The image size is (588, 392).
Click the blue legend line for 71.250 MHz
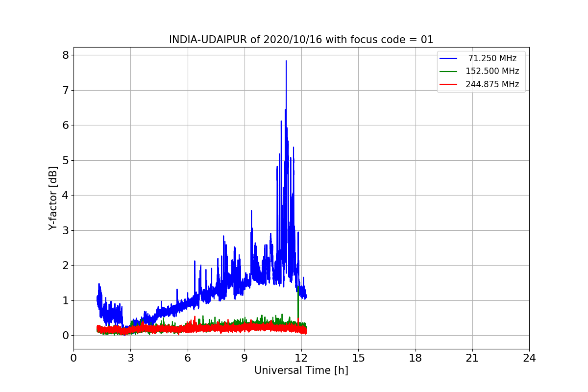pos(448,58)
